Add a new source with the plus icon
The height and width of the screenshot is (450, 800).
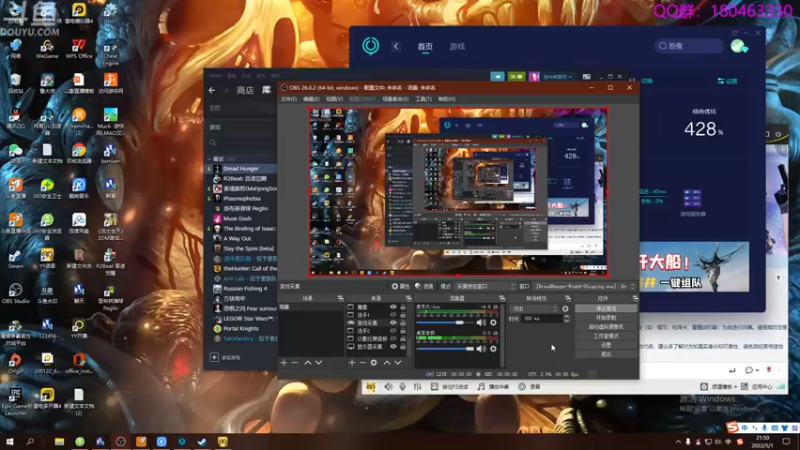point(352,362)
